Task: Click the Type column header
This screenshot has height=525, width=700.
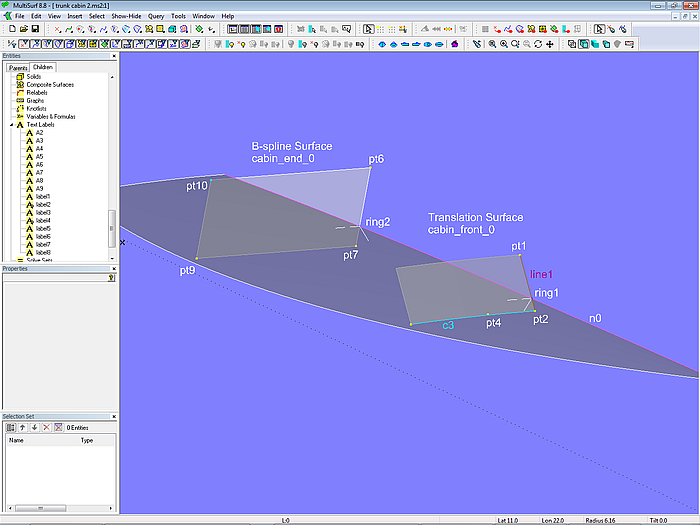Action: click(87, 440)
